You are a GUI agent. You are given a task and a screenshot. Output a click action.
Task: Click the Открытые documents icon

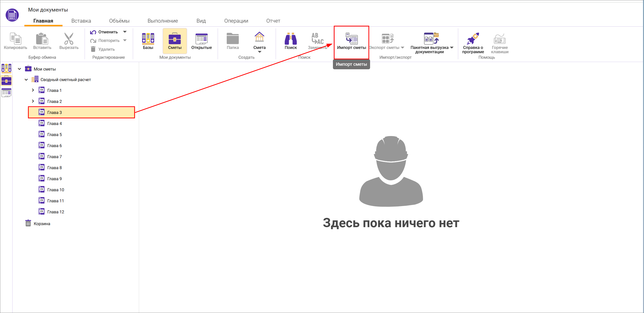click(201, 39)
